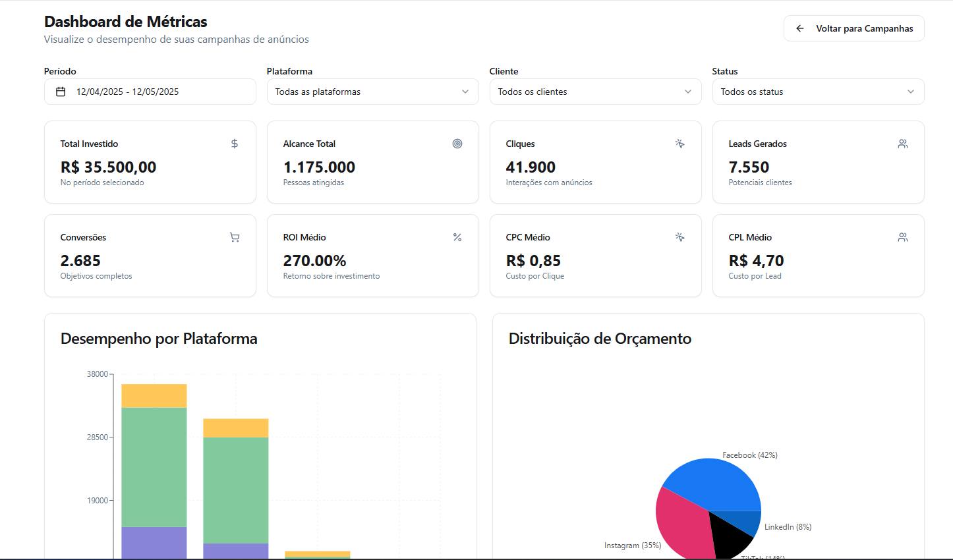Click the Voltar para Campanhas button
This screenshot has width=953, height=560.
[853, 28]
